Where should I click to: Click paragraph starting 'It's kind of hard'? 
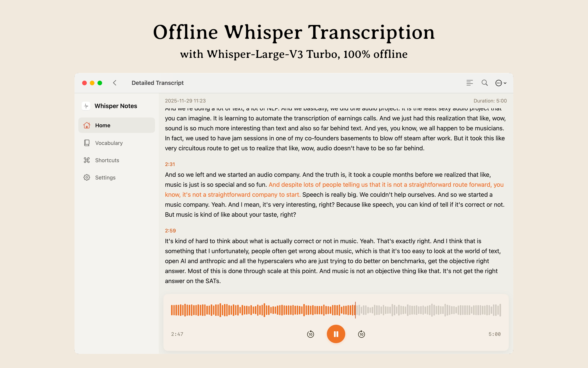pos(333,261)
